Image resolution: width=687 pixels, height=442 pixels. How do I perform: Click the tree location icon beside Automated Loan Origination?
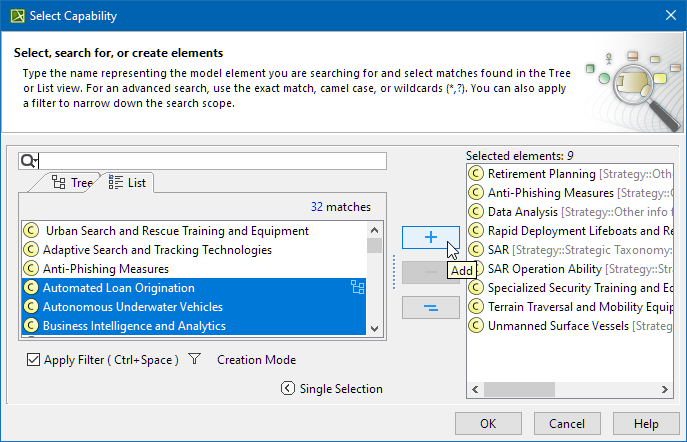[x=357, y=288]
